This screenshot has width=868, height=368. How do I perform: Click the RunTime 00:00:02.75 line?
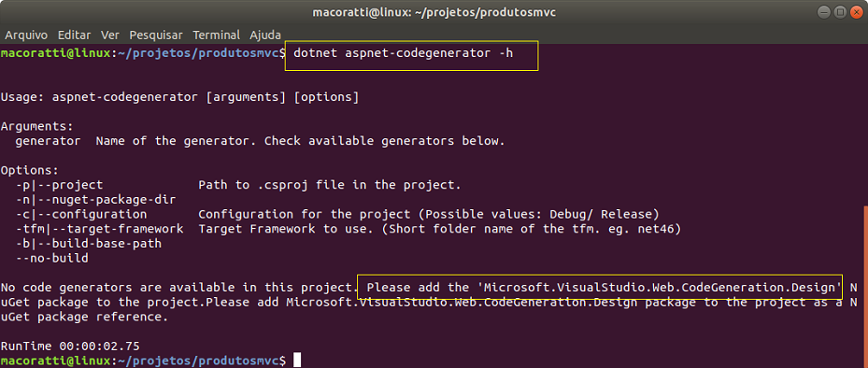tap(70, 346)
